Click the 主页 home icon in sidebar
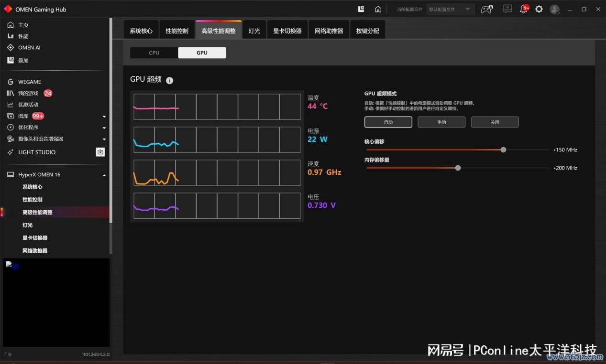The image size is (606, 364). coord(11,25)
